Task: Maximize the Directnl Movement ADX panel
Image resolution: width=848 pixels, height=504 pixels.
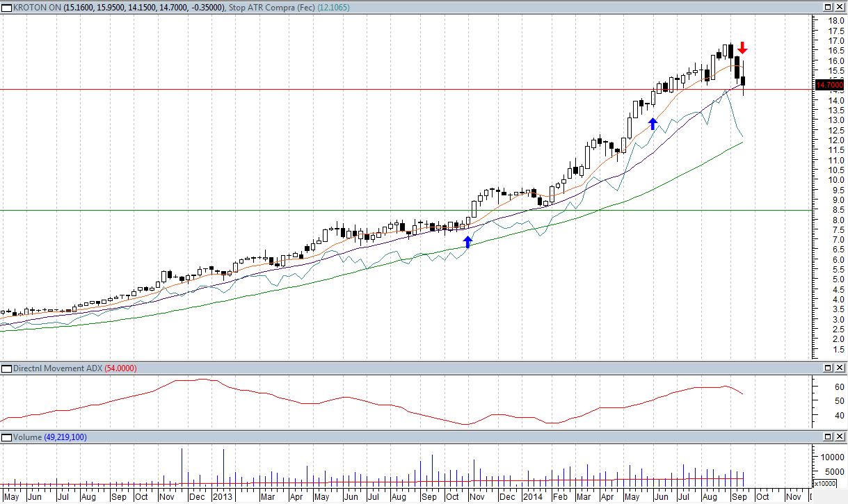Action: point(829,368)
